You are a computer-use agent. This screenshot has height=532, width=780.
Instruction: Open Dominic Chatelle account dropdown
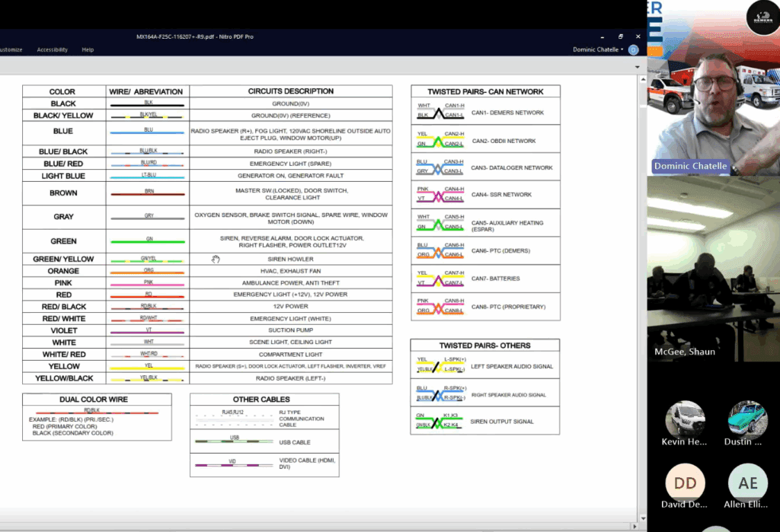(598, 49)
